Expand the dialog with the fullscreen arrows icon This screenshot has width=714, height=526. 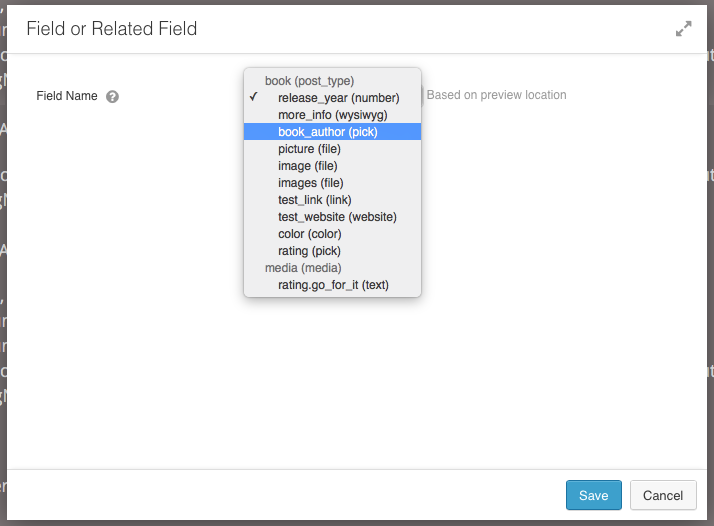683,29
